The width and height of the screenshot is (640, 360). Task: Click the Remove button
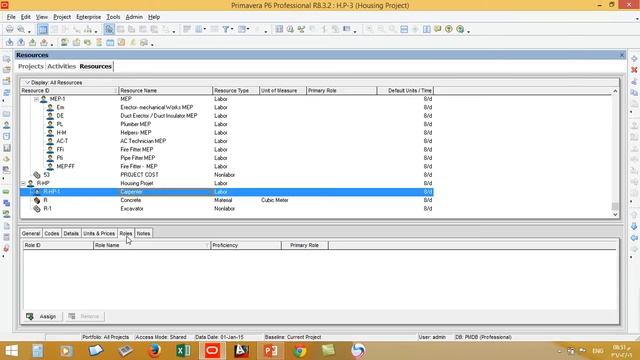click(84, 316)
